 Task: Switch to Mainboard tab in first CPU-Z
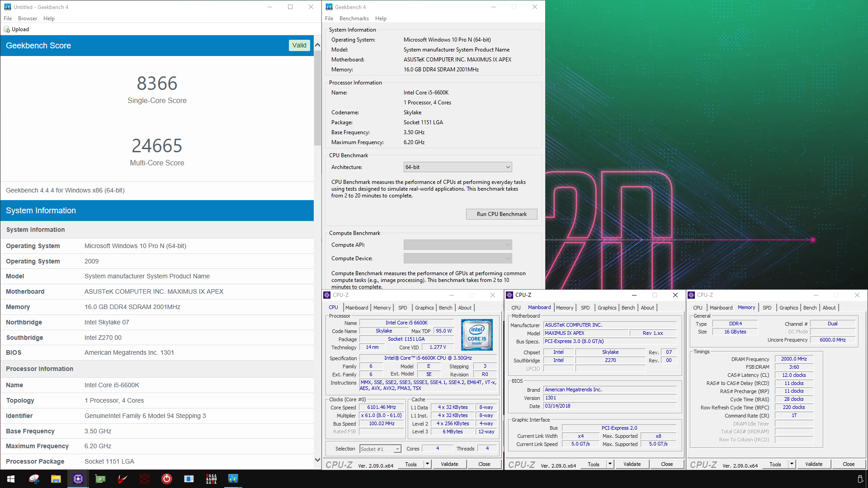pos(357,308)
